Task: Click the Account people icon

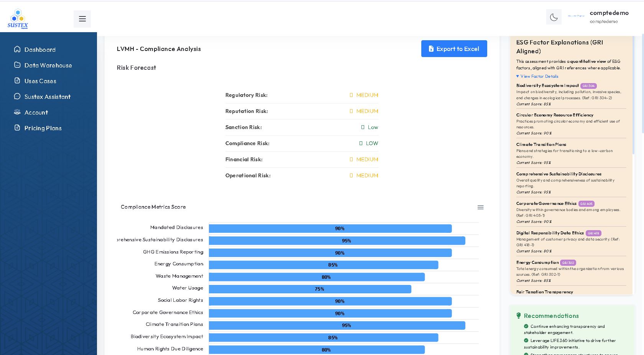Action: click(x=17, y=112)
